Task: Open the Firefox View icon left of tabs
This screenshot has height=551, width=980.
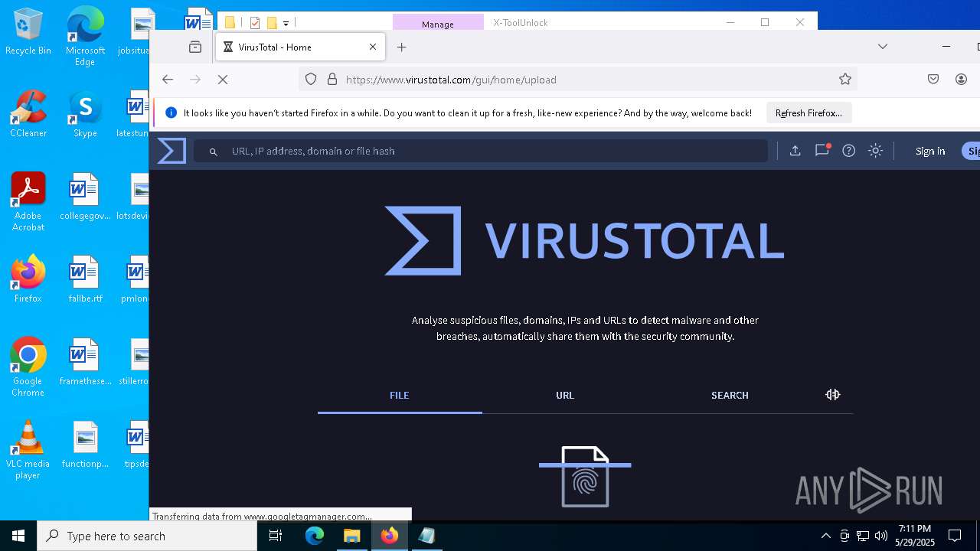Action: pyautogui.click(x=195, y=47)
